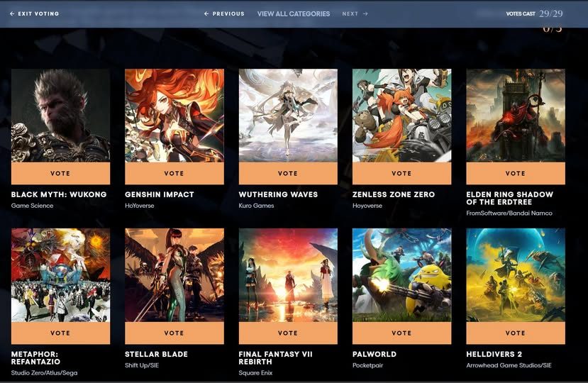Image resolution: width=588 pixels, height=383 pixels.
Task: Select Helldivers 2 artwork thumbnail
Action: (x=515, y=274)
